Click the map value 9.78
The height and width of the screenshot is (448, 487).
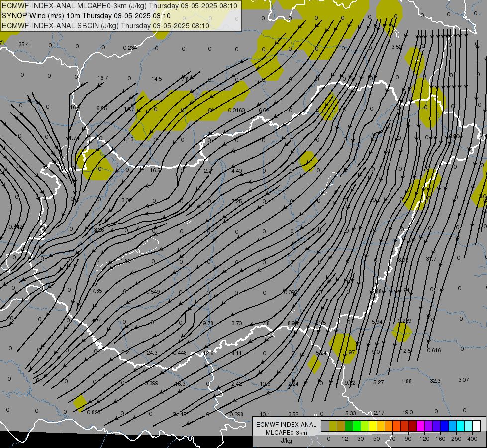coord(208,323)
